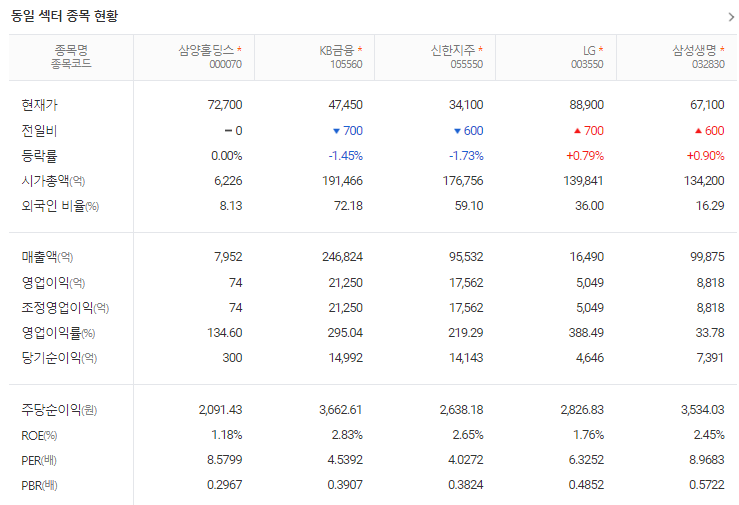Open the 삼양홀딩스 stock link
Viewport: 739px width, 505px height.
(206, 50)
